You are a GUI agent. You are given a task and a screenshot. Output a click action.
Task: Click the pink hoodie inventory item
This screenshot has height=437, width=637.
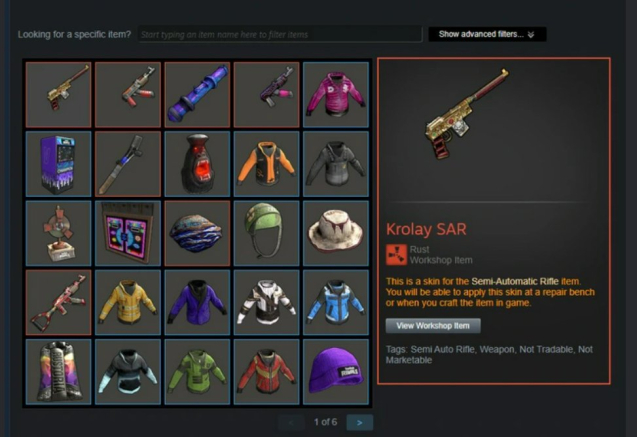[336, 95]
